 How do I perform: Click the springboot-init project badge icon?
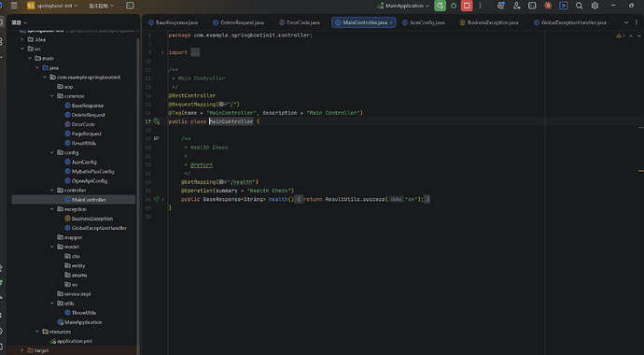click(x=31, y=6)
